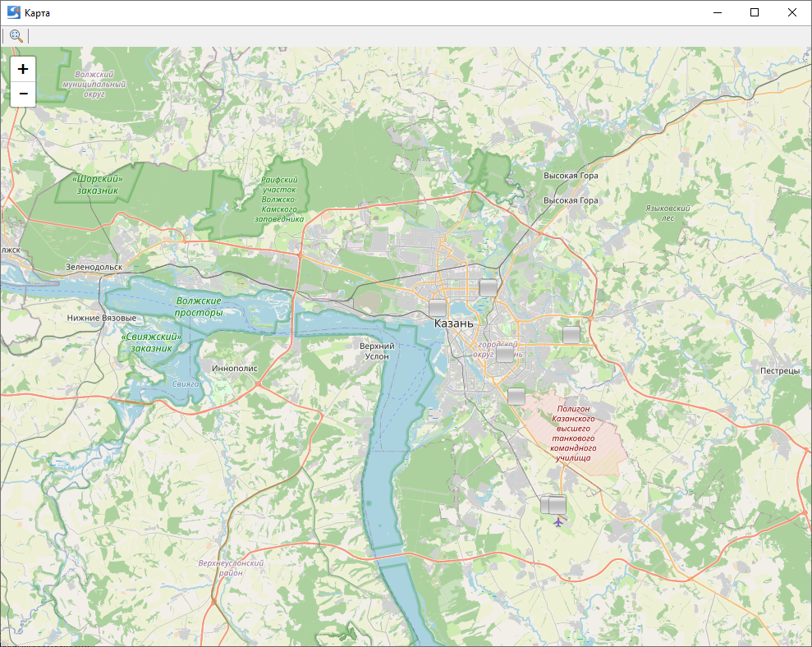Click the Зеленодольск town label
Viewport: 812px width, 647px height.
click(94, 267)
